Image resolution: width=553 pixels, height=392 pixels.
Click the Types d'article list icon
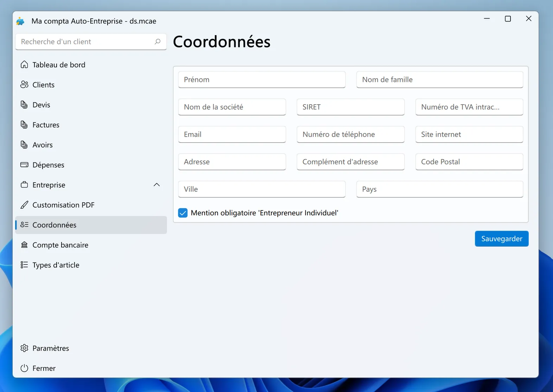(24, 265)
